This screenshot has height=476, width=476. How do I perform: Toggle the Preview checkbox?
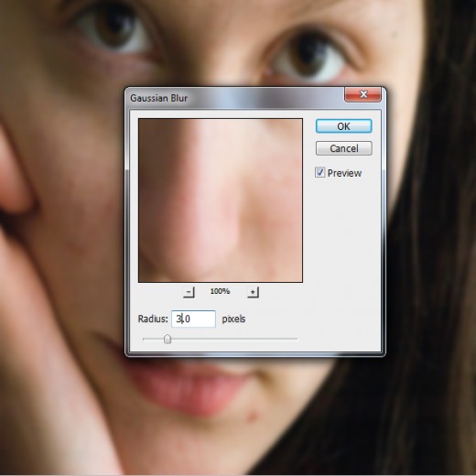point(319,172)
